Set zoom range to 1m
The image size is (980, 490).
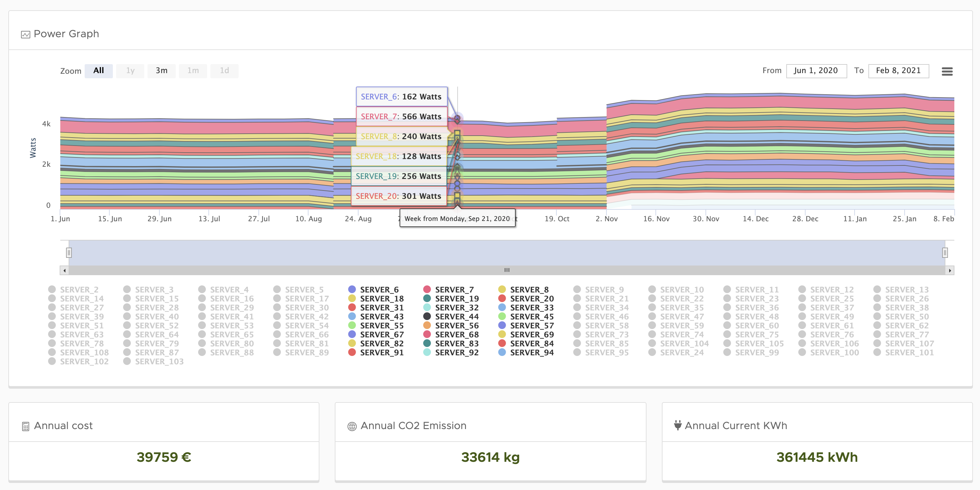click(x=193, y=71)
